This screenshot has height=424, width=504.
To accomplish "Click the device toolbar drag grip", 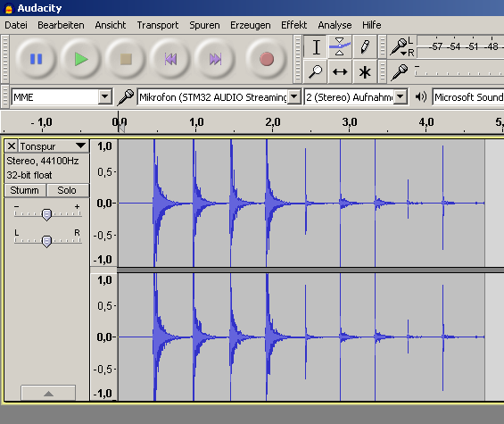I will pyautogui.click(x=4, y=96).
